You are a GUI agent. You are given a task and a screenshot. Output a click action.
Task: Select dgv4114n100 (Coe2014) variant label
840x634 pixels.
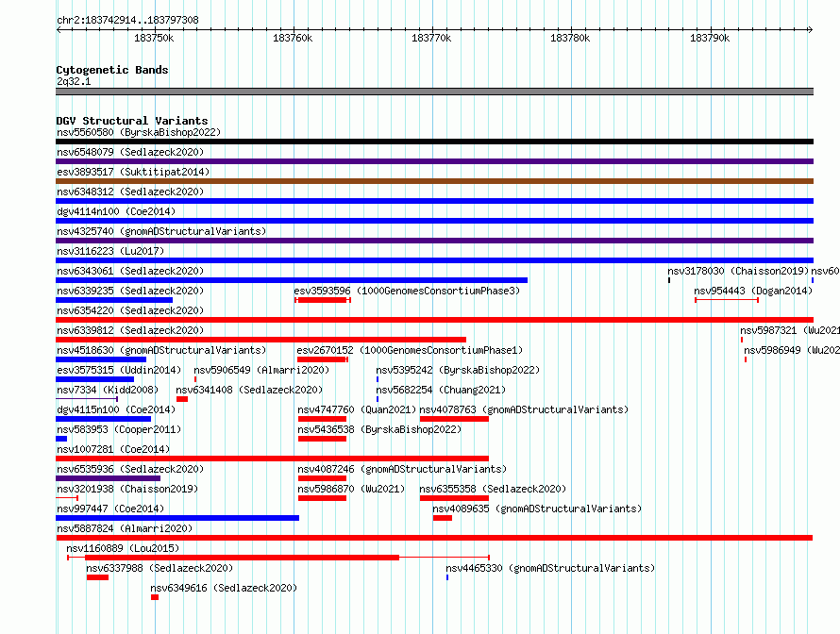(x=116, y=211)
